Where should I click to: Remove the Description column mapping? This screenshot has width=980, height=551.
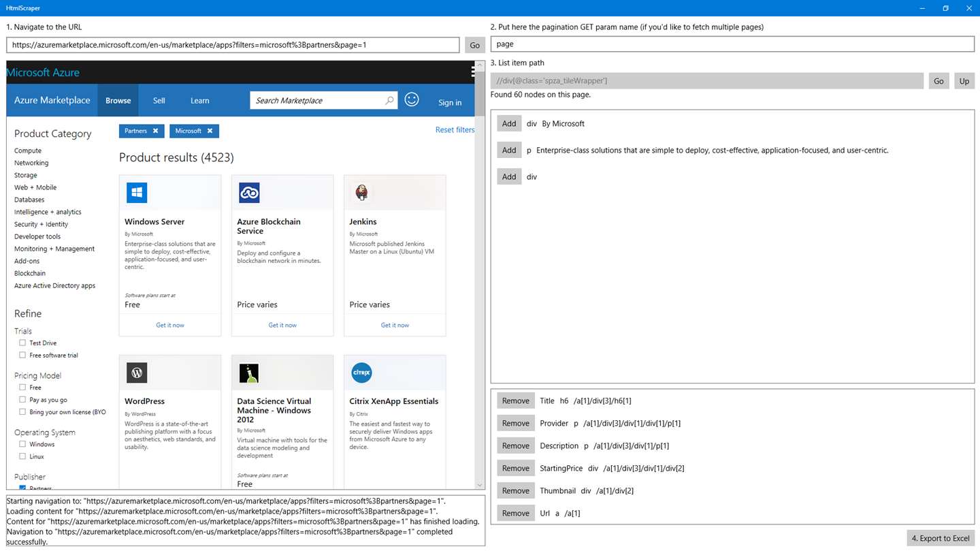[x=516, y=445]
